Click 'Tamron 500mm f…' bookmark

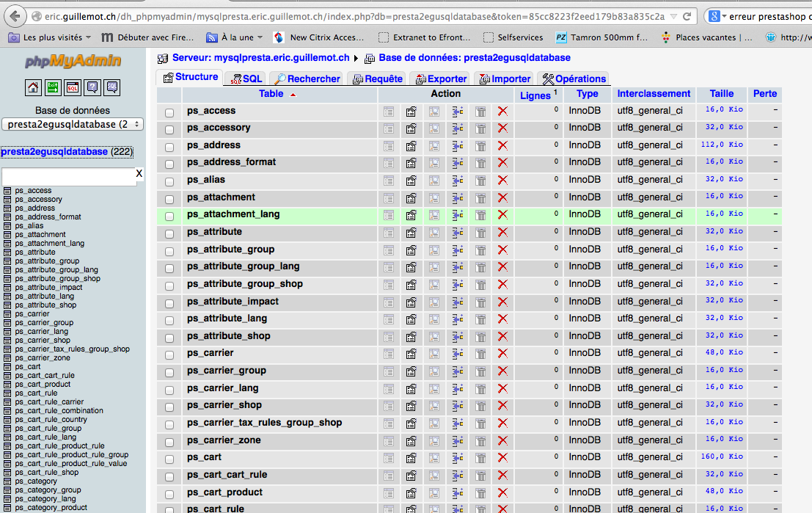coord(601,37)
